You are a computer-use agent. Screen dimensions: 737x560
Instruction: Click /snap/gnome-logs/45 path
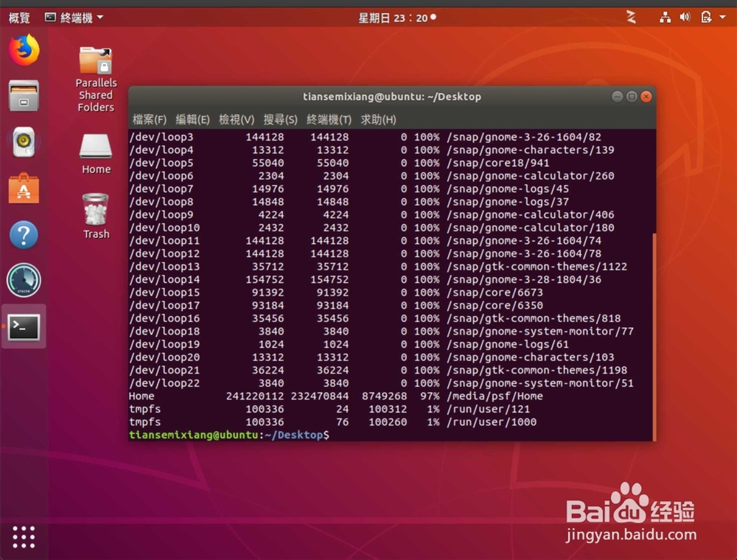tap(508, 189)
